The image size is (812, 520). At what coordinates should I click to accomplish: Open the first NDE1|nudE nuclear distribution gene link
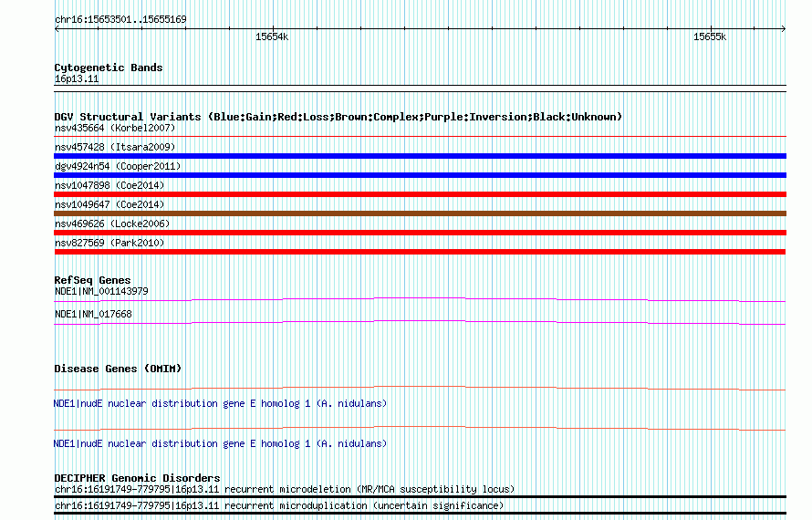pos(220,403)
